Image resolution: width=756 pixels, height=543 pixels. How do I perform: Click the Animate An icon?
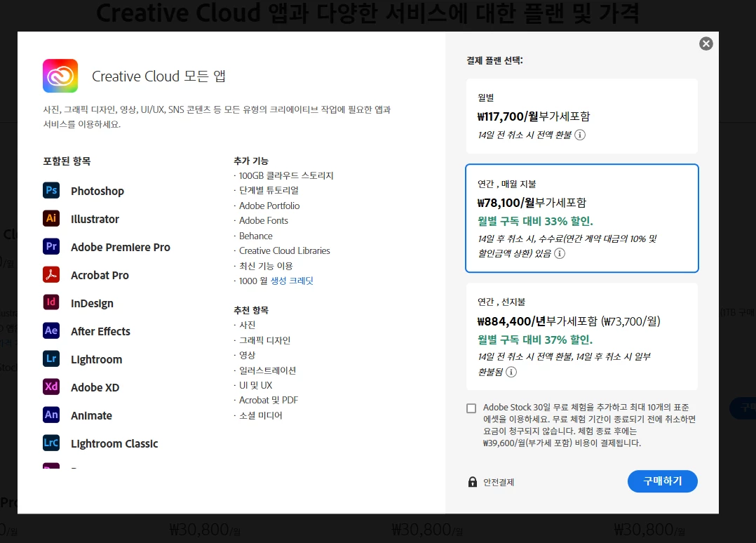(51, 415)
